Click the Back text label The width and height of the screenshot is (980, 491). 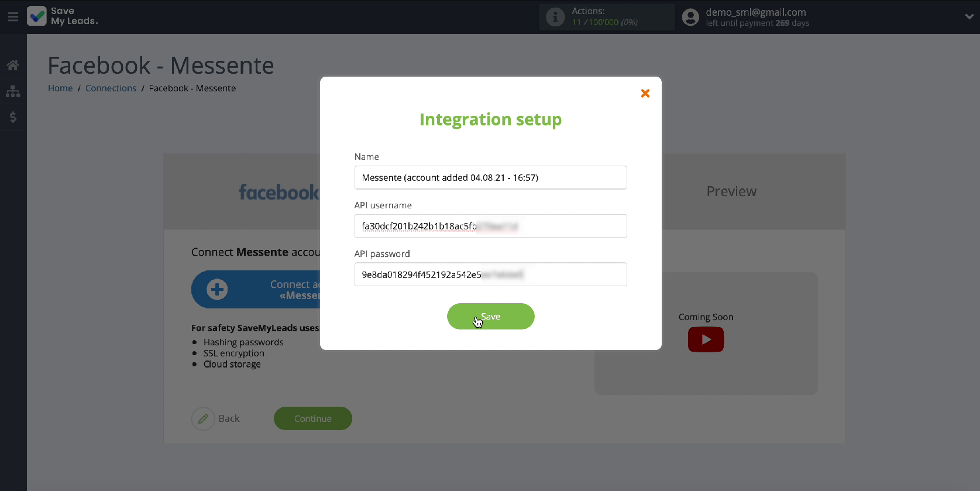point(229,418)
